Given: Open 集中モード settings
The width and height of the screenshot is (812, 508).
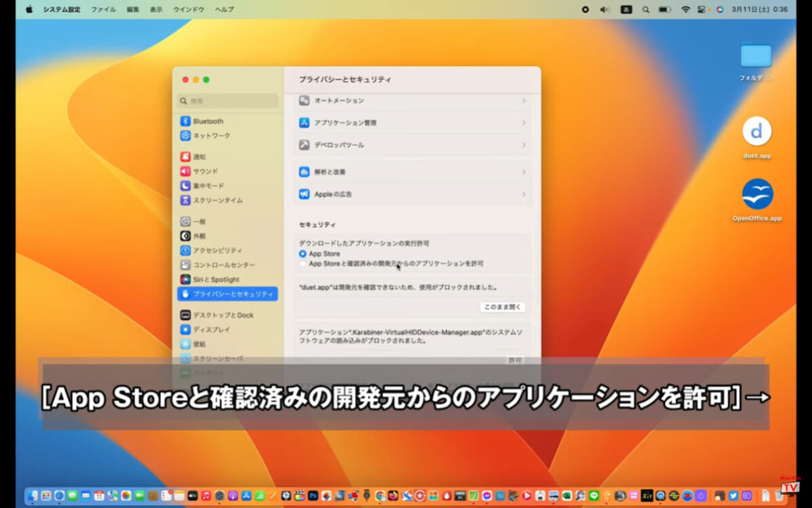Looking at the screenshot, I should (x=227, y=186).
